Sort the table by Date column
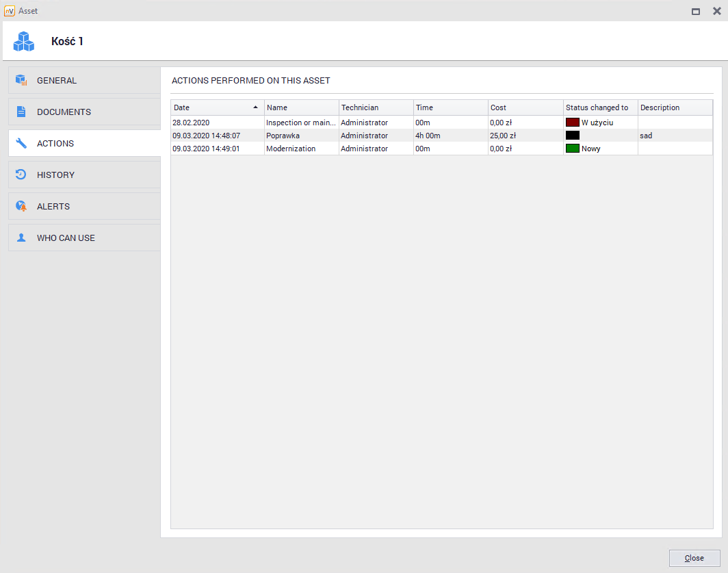Viewport: 728px width, 573px height. [x=205, y=107]
